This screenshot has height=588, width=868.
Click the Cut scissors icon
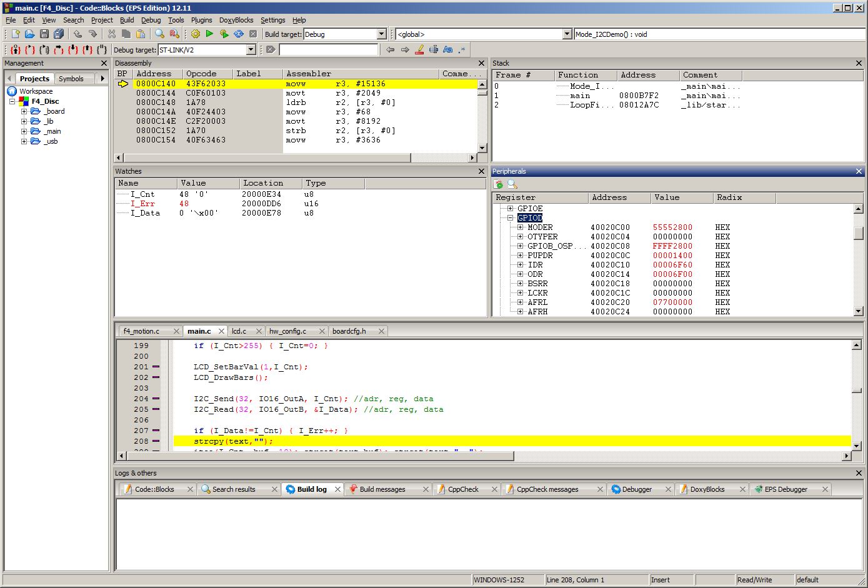coord(112,34)
